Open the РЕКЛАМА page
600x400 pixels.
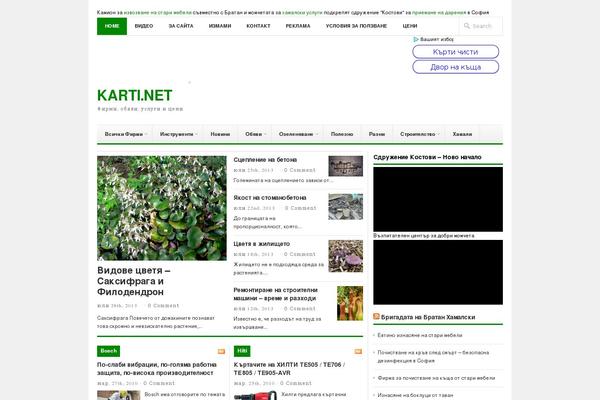click(298, 26)
